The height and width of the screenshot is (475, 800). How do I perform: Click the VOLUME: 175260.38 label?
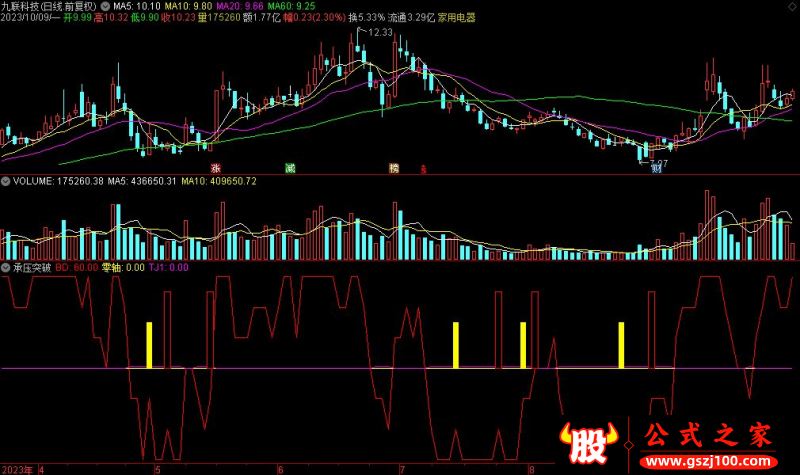click(x=58, y=181)
